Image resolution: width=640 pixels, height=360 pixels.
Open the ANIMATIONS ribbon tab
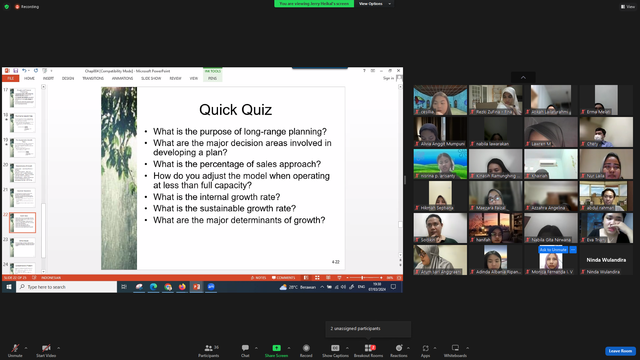(122, 78)
